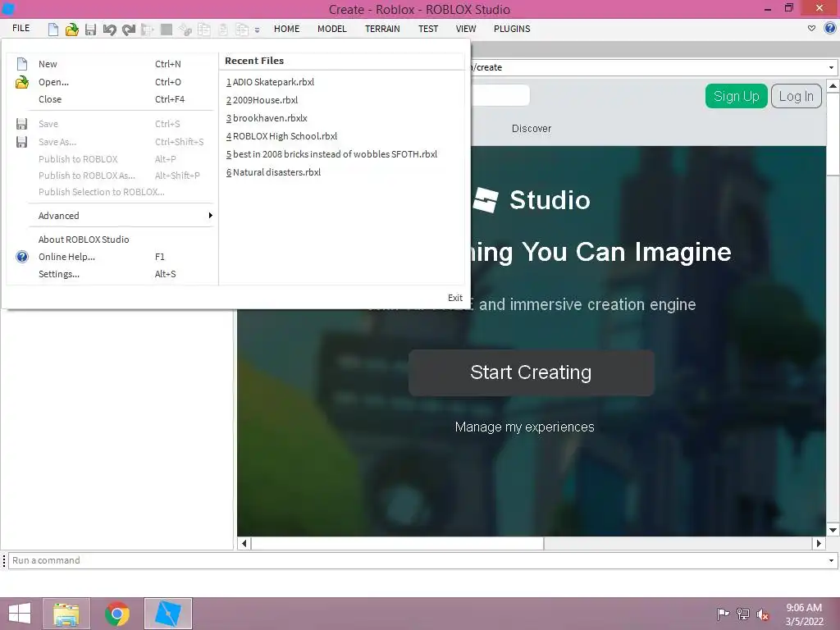
Task: Click the Open file toolbar icon
Action: coord(72,29)
